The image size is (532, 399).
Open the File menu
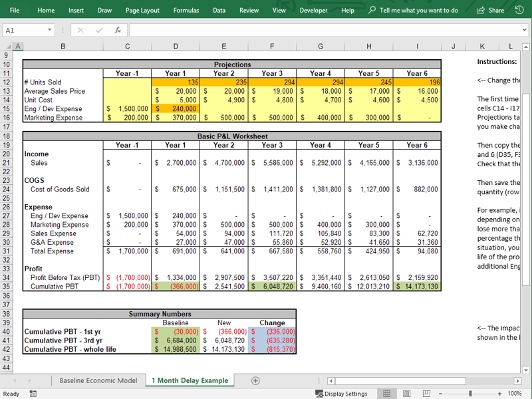(x=15, y=10)
